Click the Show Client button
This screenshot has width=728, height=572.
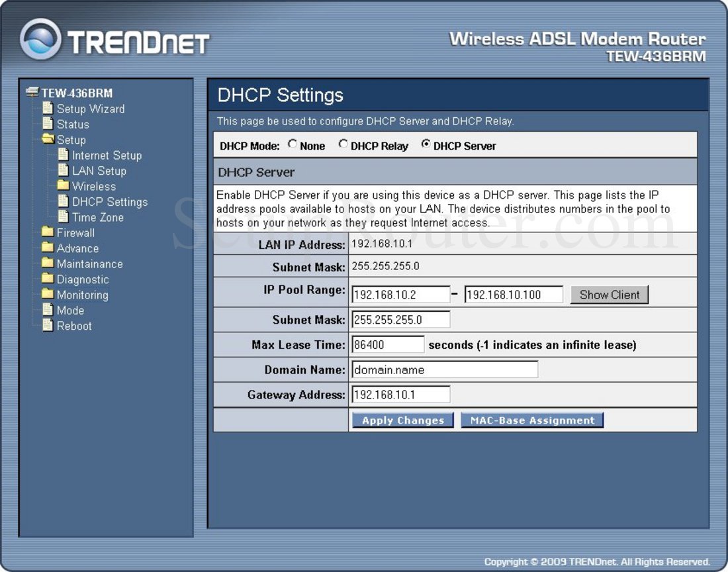click(609, 295)
